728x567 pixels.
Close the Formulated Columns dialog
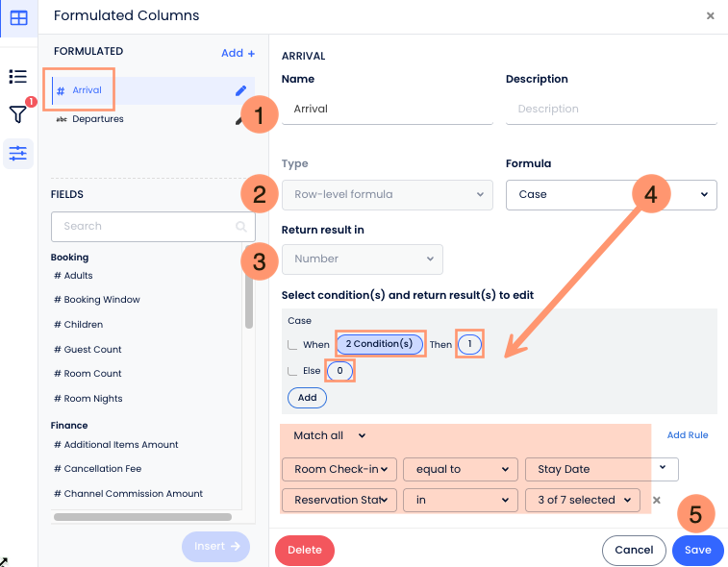710,16
